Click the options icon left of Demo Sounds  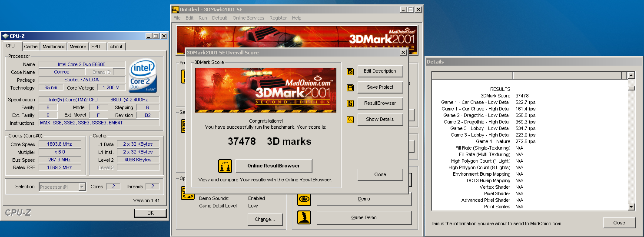click(x=188, y=193)
